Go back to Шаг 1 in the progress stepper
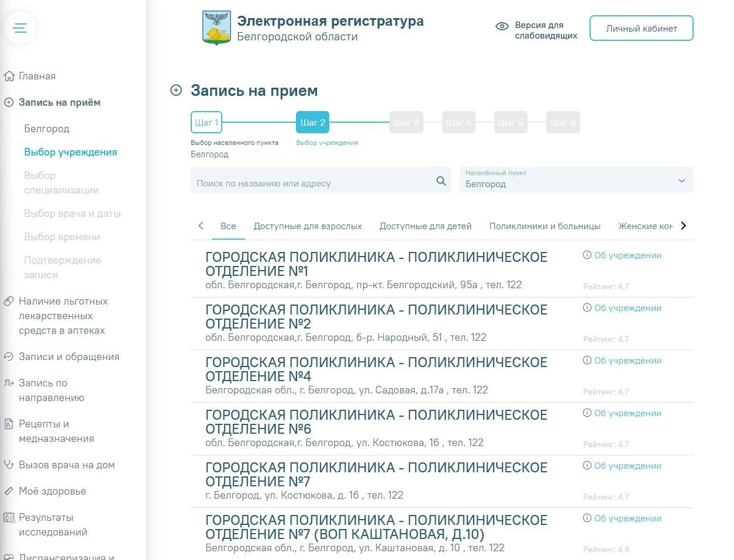This screenshot has height=560, width=734. coord(206,122)
